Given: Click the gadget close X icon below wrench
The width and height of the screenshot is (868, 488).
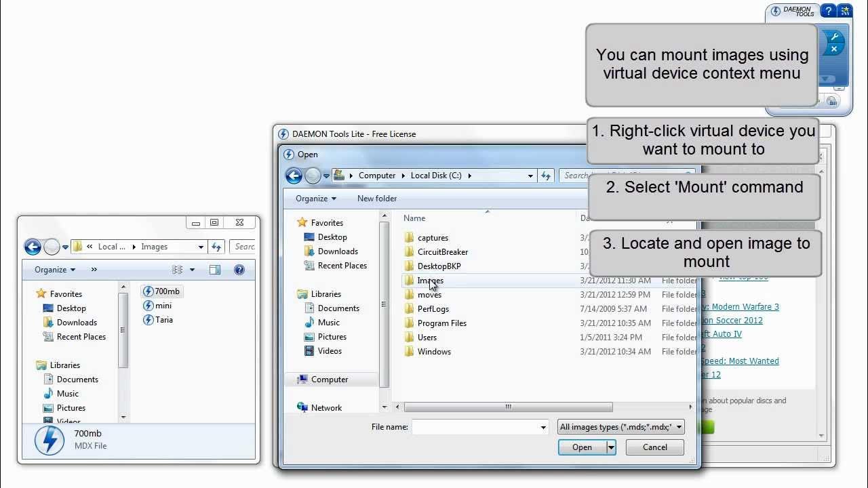Looking at the screenshot, I should click(x=834, y=49).
